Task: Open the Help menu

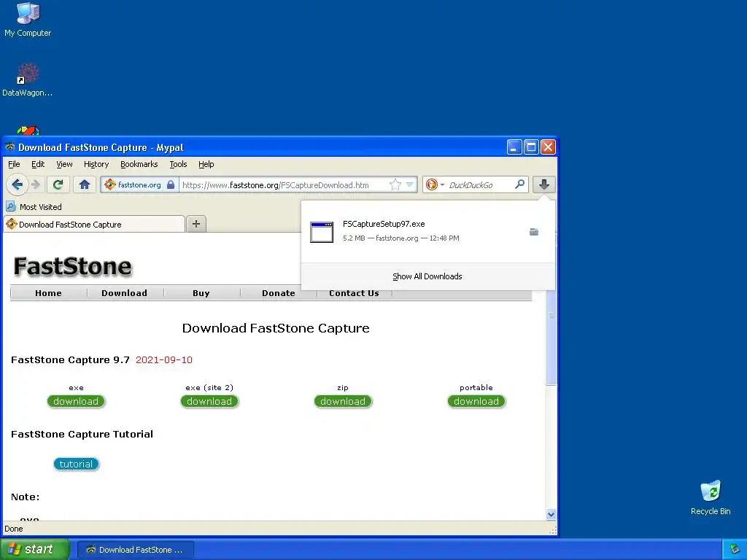Action: tap(206, 164)
